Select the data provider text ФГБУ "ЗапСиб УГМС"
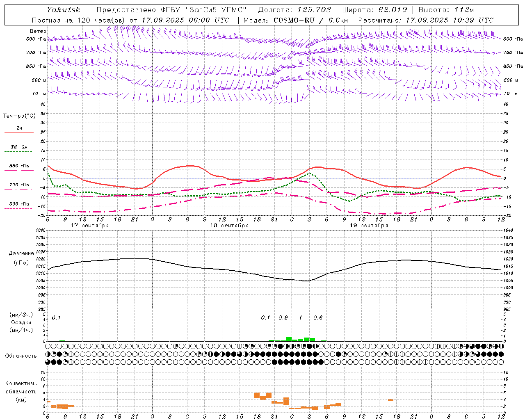 pyautogui.click(x=204, y=10)
